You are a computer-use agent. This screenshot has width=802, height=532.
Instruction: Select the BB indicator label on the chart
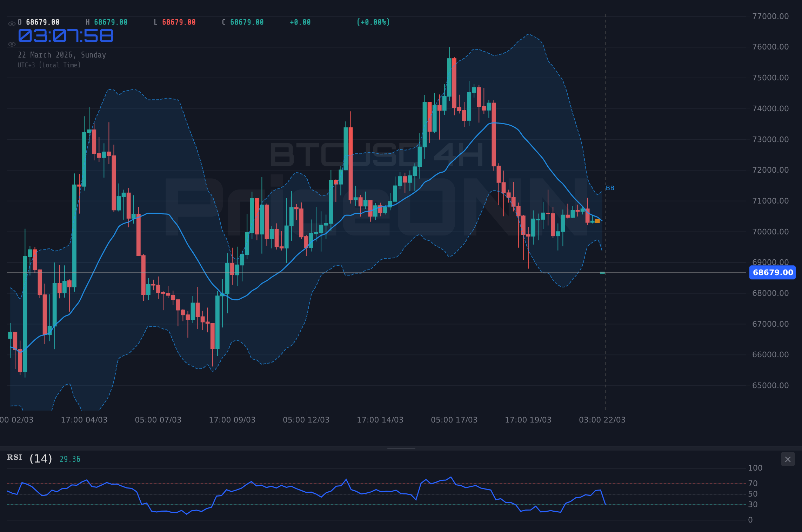610,188
